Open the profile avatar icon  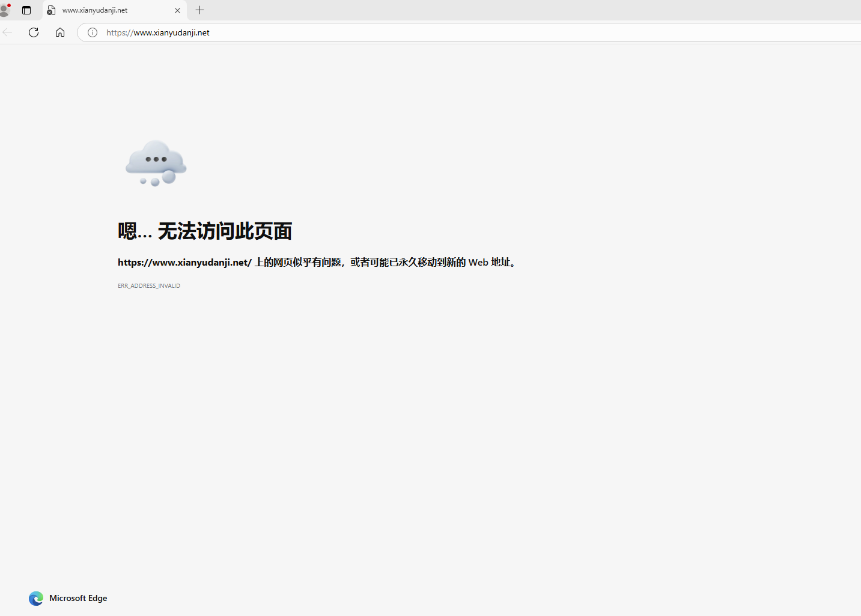tap(5, 10)
